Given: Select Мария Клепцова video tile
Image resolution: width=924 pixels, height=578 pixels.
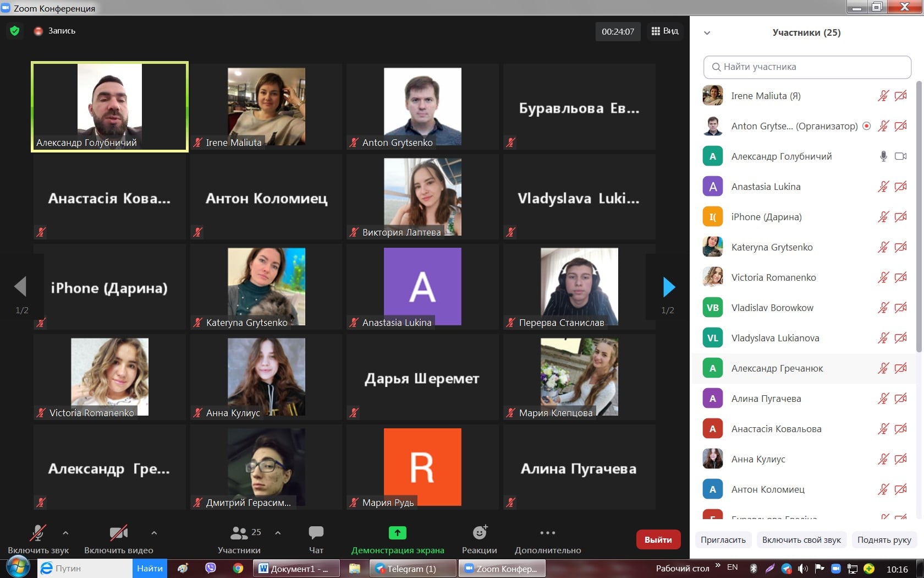Looking at the screenshot, I should pos(579,377).
